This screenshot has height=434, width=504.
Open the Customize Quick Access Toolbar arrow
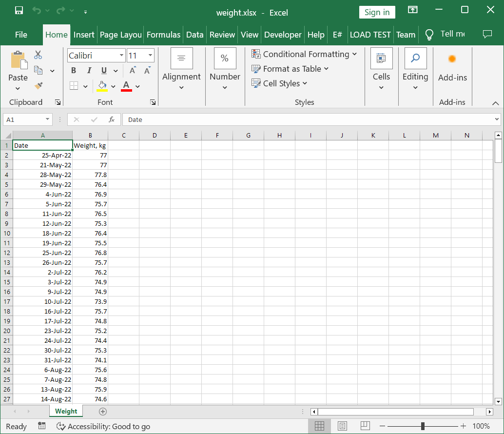(x=85, y=12)
